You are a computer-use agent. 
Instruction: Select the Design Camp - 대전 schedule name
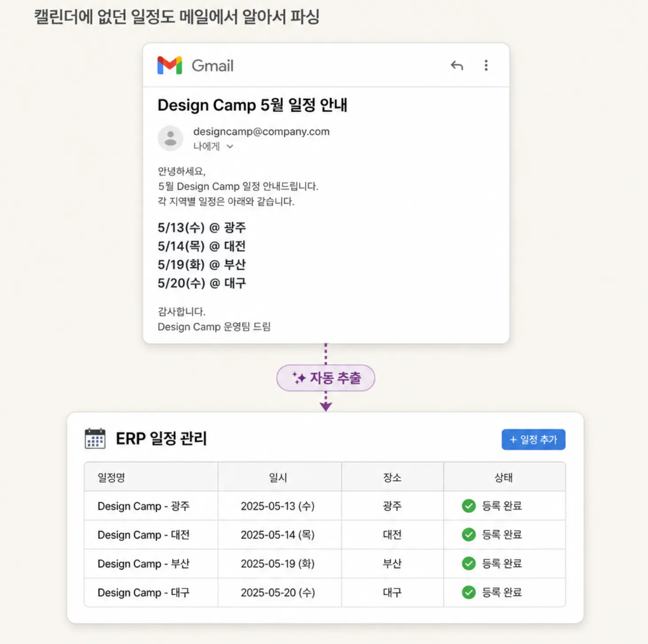coord(143,535)
